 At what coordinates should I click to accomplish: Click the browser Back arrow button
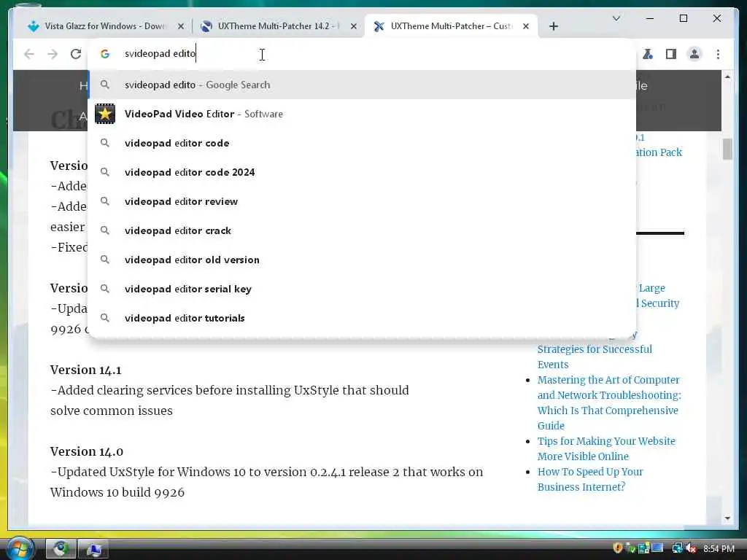29,54
